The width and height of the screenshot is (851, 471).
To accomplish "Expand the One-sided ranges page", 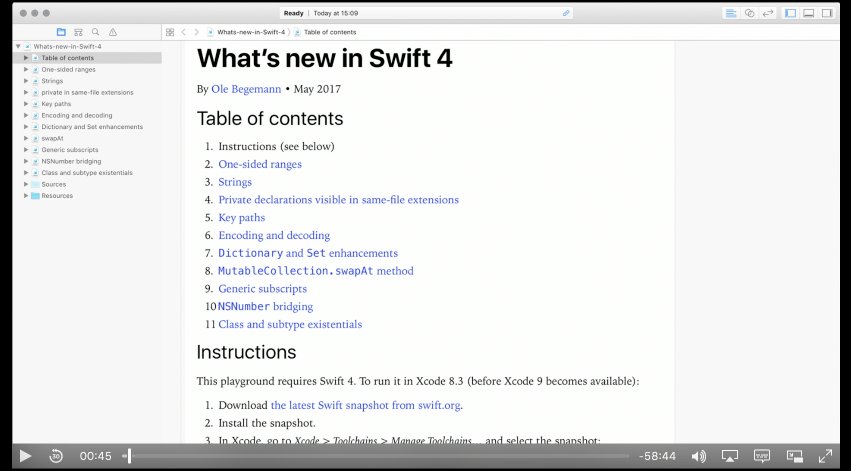I will [26, 69].
